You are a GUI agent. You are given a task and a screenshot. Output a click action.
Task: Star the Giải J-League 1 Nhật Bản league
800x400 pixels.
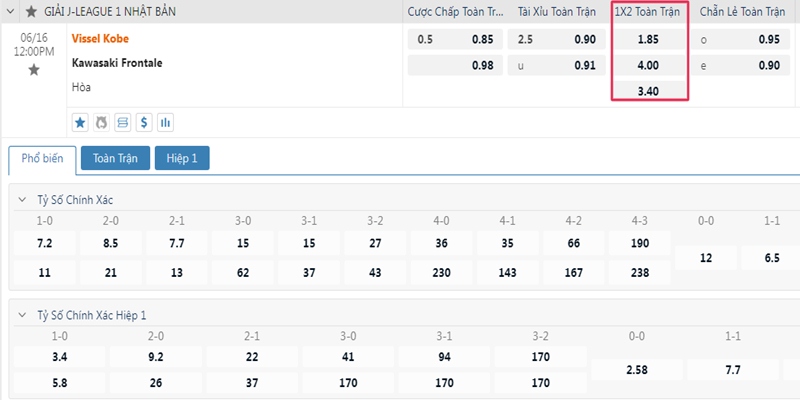pyautogui.click(x=31, y=12)
